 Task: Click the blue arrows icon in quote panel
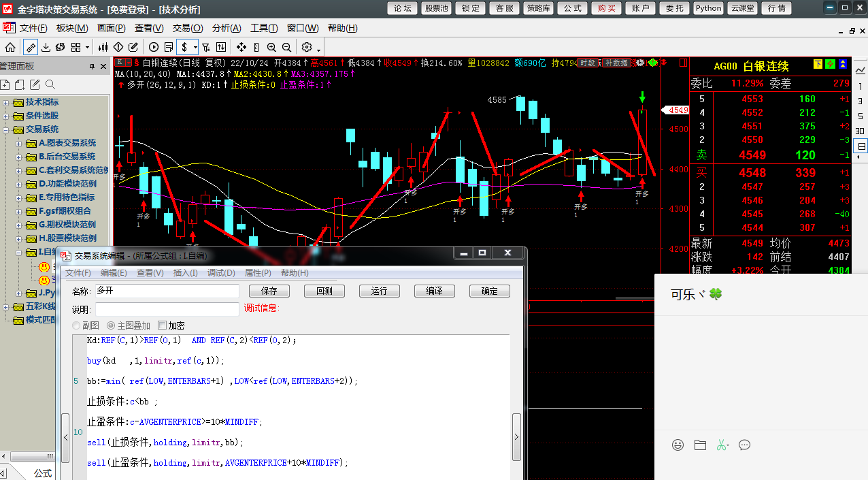(x=843, y=65)
